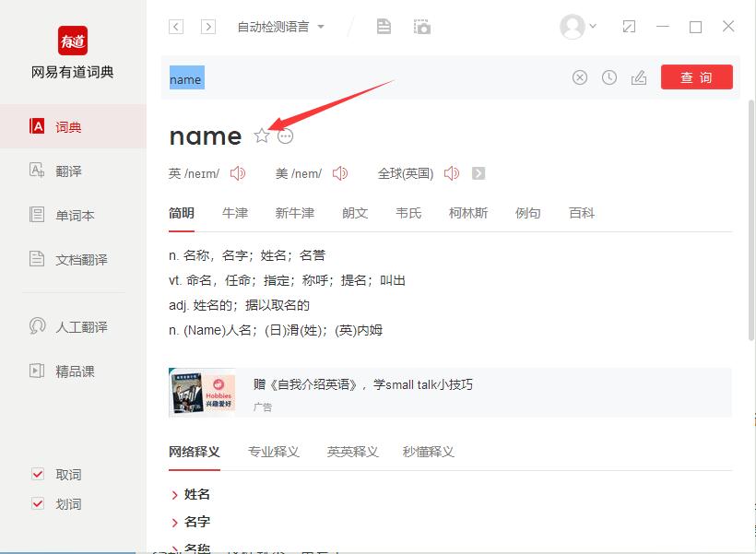
Task: Open search history clock icon
Action: coord(608,77)
